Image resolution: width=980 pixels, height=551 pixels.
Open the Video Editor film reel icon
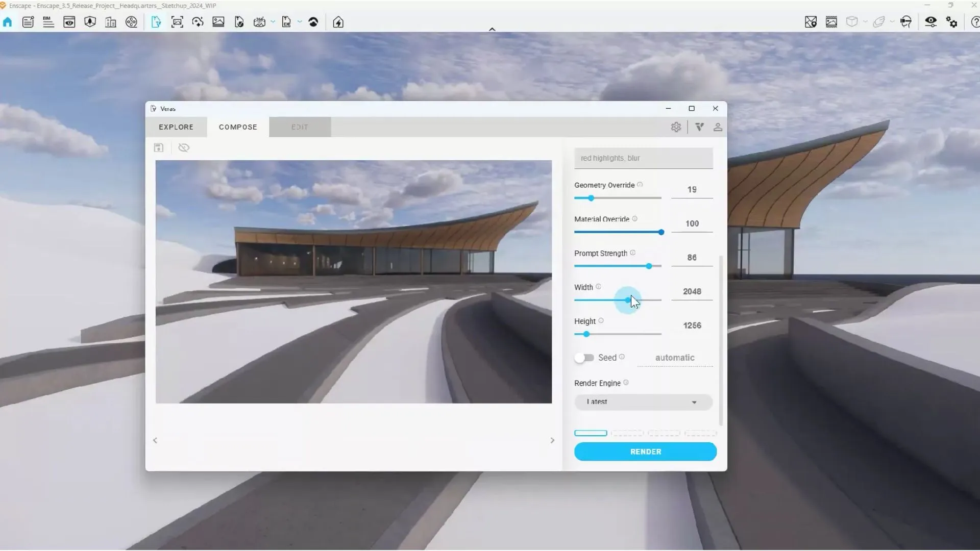click(132, 22)
